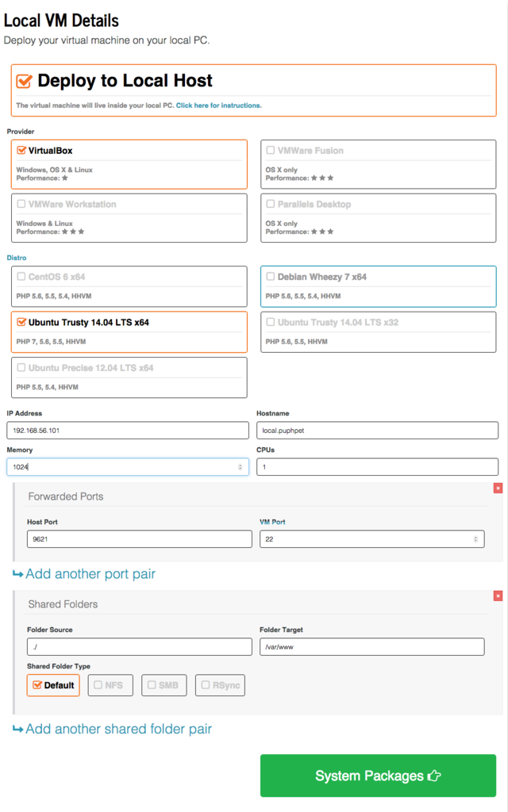Remove the Shared Folders section with red X

[498, 596]
